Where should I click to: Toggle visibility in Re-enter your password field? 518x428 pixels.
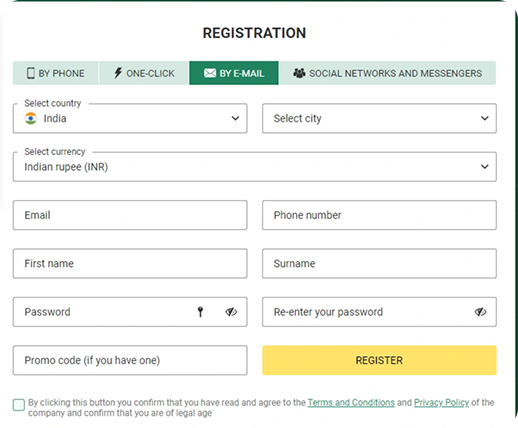pyautogui.click(x=480, y=312)
